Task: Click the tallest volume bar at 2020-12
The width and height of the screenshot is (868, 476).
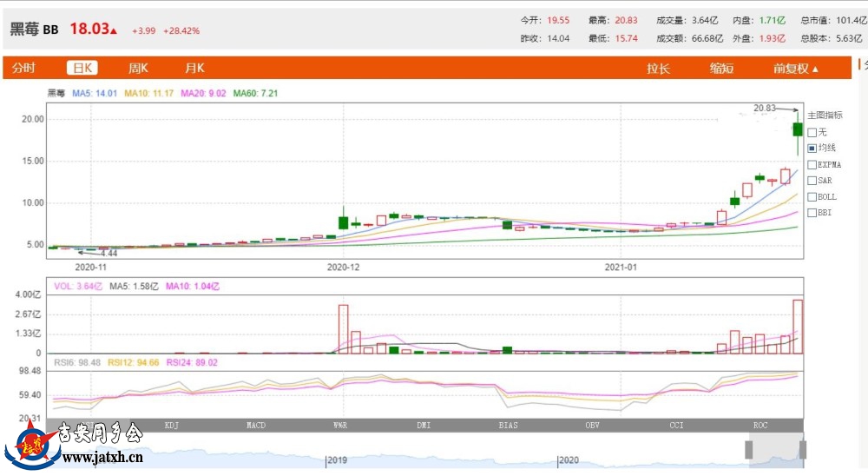Action: point(343,329)
